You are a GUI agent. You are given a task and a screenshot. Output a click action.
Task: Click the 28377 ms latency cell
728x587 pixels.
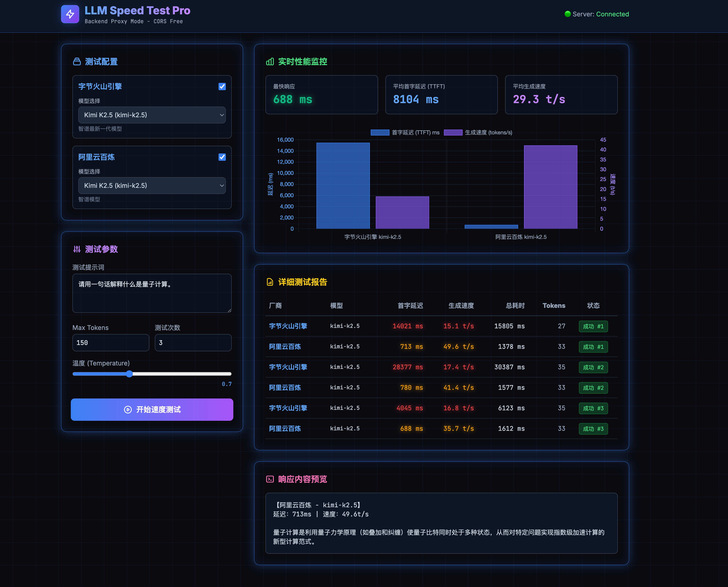tap(408, 367)
